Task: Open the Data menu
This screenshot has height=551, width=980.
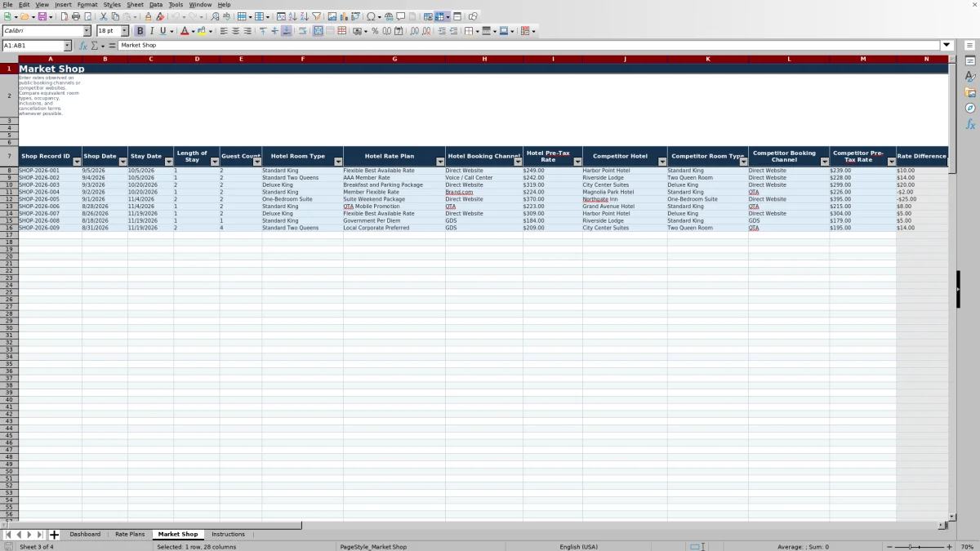Action: (156, 4)
